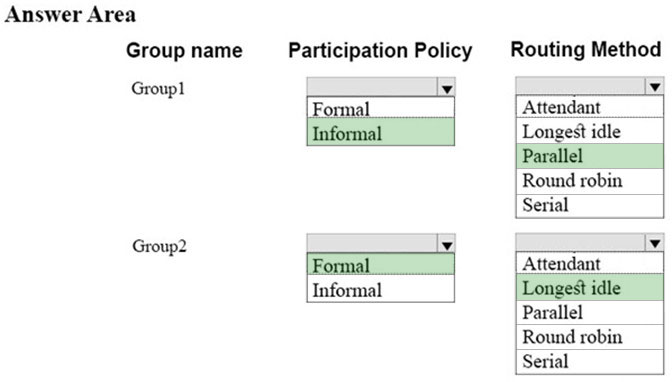Viewport: 672px width, 382px height.
Task: Pick Round robin routing for Group2
Action: click(590, 337)
